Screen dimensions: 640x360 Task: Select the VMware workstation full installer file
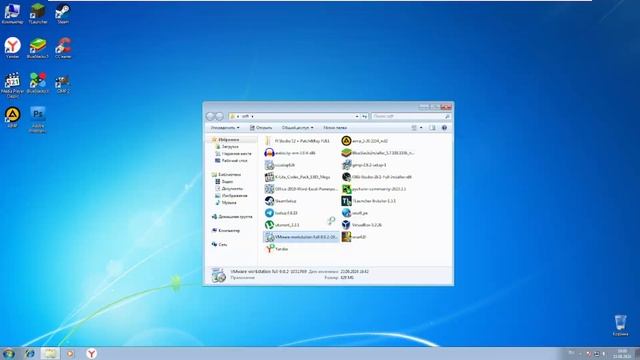coord(301,237)
